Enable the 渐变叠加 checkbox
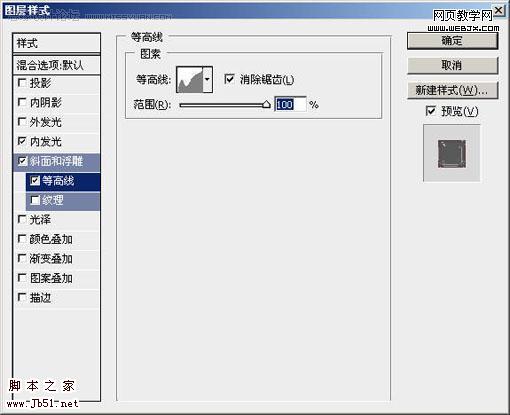510x415 pixels. (22, 258)
